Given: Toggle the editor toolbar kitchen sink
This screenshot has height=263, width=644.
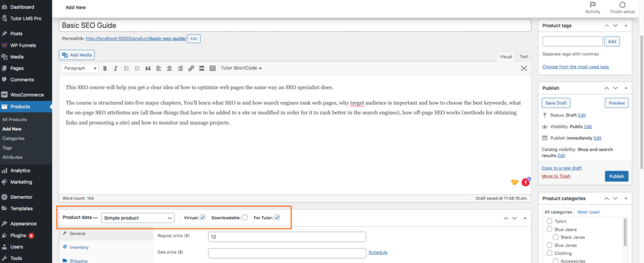Looking at the screenshot, I should pos(213,68).
